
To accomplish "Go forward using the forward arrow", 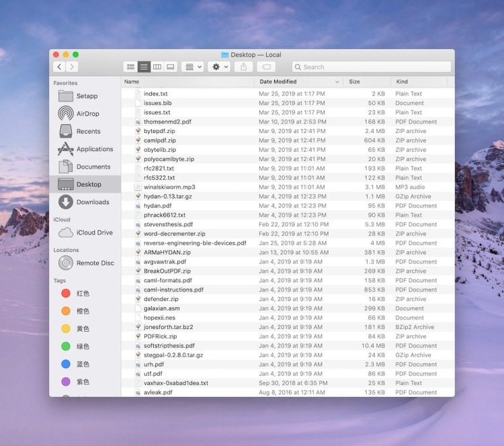I will [x=72, y=67].
